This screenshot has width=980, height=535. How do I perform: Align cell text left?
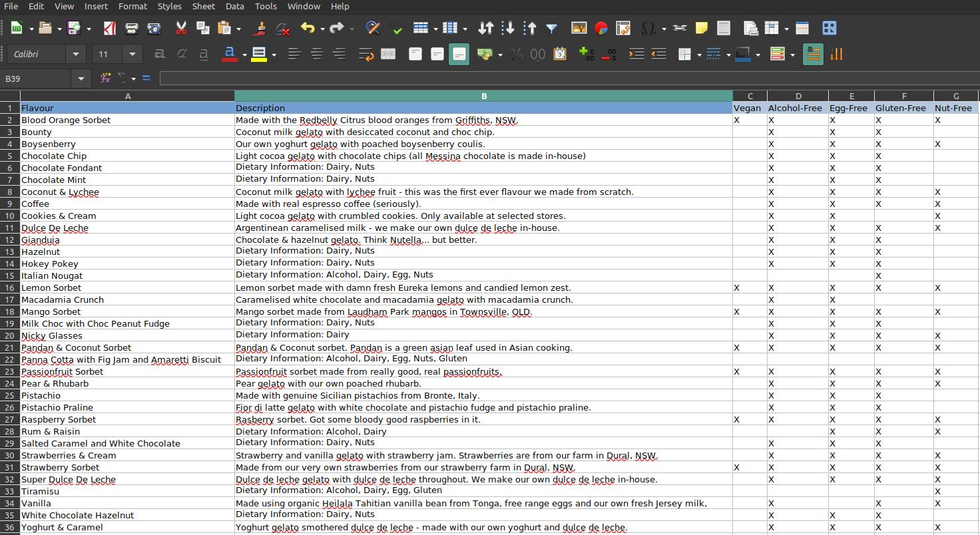pos(294,54)
